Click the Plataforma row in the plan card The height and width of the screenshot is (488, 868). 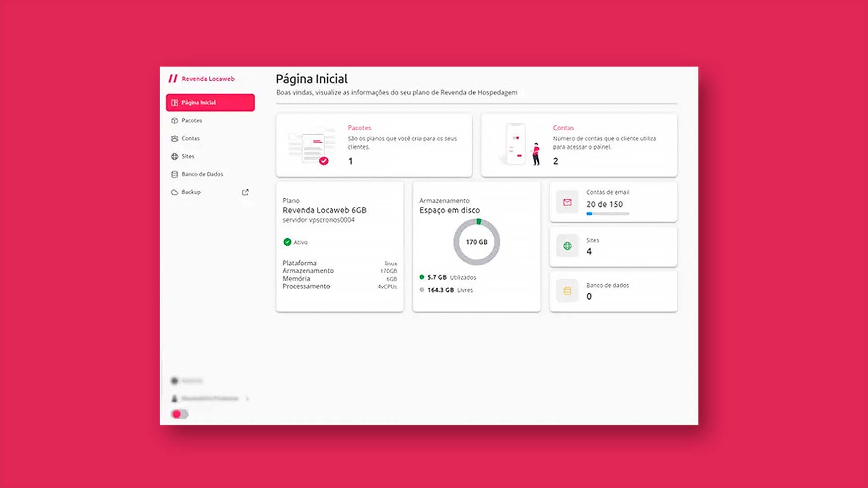(340, 263)
